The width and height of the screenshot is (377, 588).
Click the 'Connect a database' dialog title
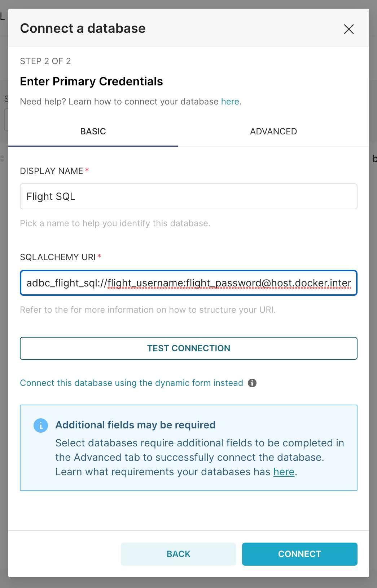(83, 28)
